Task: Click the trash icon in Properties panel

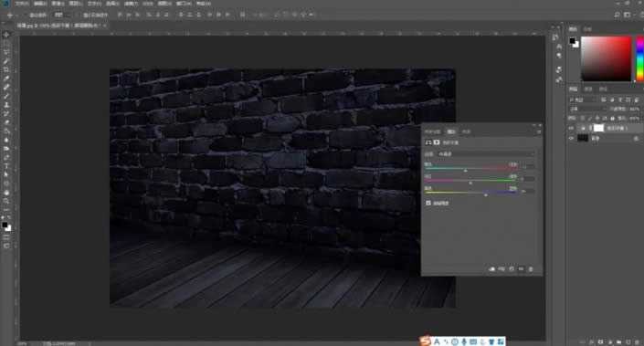Action: click(x=531, y=269)
